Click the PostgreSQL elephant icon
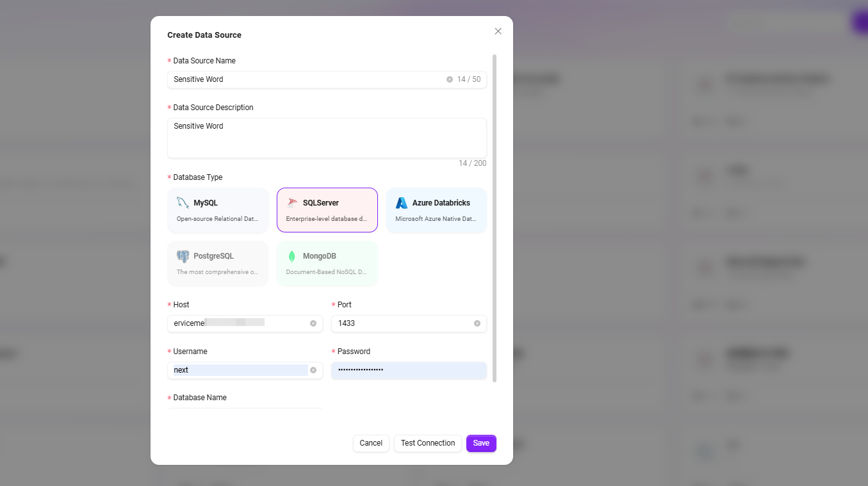 183,256
